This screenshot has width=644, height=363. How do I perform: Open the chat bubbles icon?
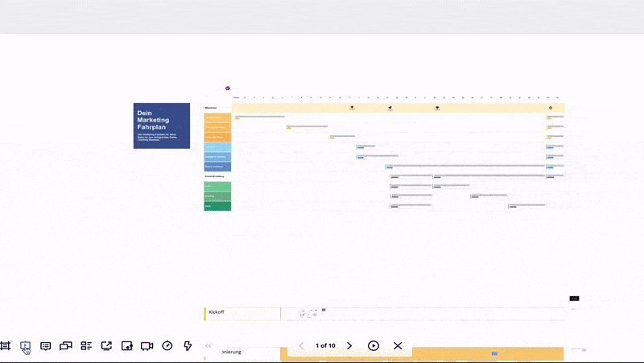click(x=66, y=346)
